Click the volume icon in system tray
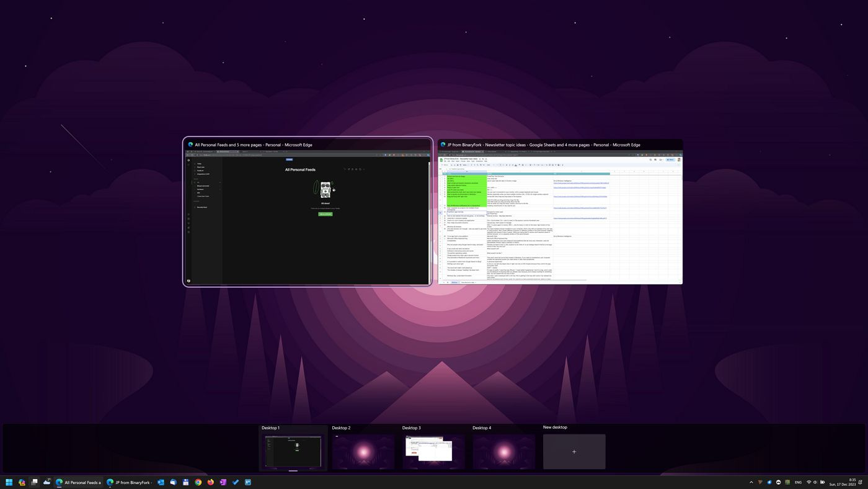868x489 pixels. click(x=815, y=482)
